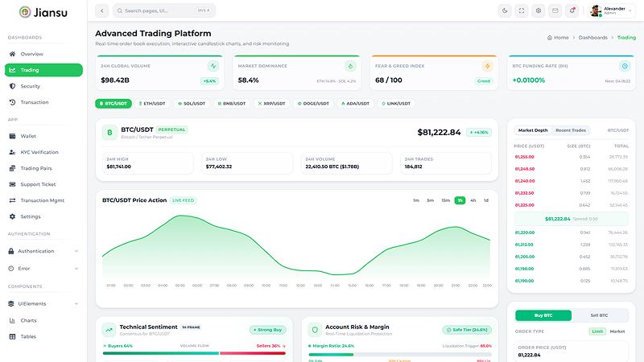Click Market Dominance flame icon

[x=350, y=66]
